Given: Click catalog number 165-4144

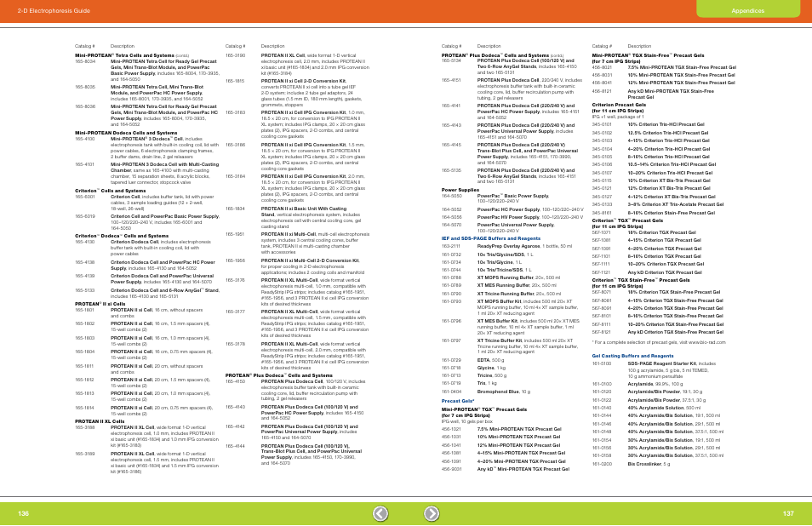Looking at the screenshot, I should pyautogui.click(x=235, y=446).
